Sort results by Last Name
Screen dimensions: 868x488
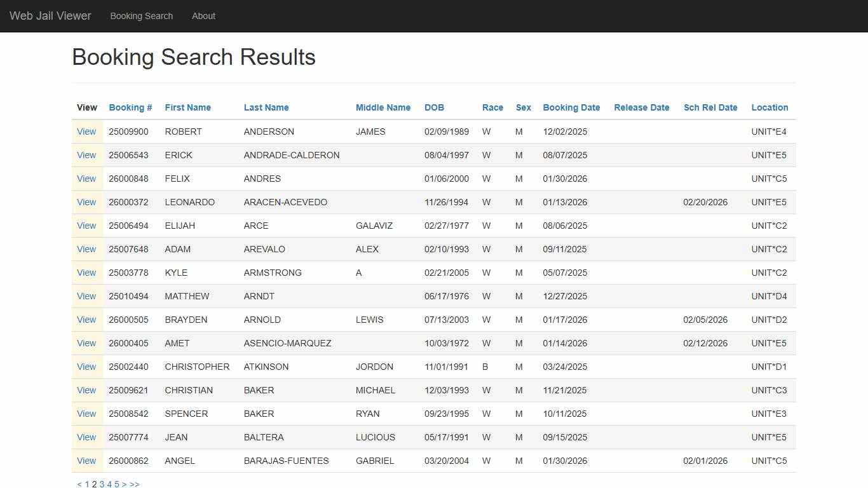266,107
